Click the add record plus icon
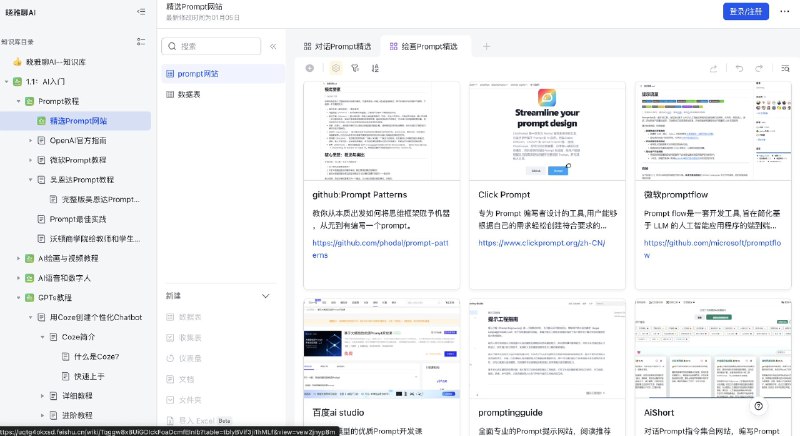The height and width of the screenshot is (436, 800). pos(310,68)
